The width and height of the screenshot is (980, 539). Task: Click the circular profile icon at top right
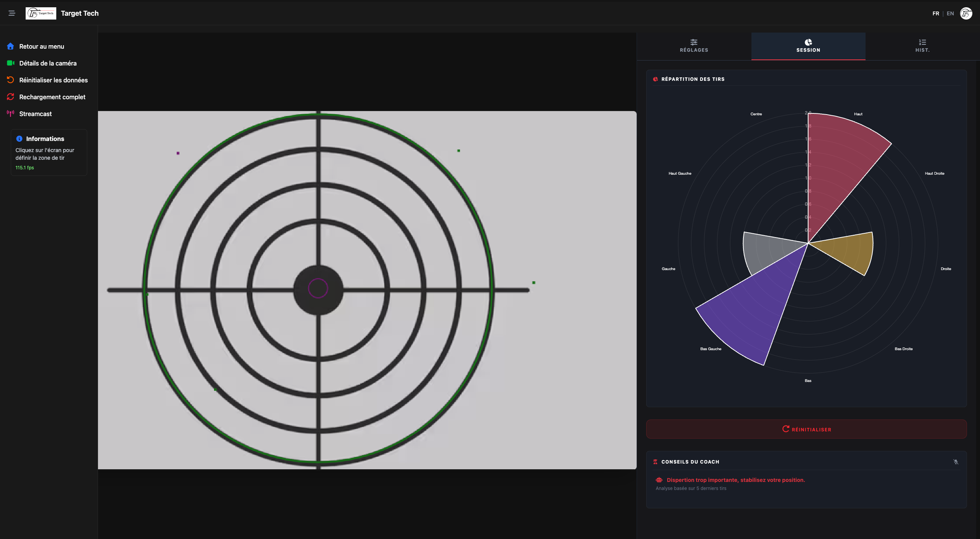(x=967, y=13)
